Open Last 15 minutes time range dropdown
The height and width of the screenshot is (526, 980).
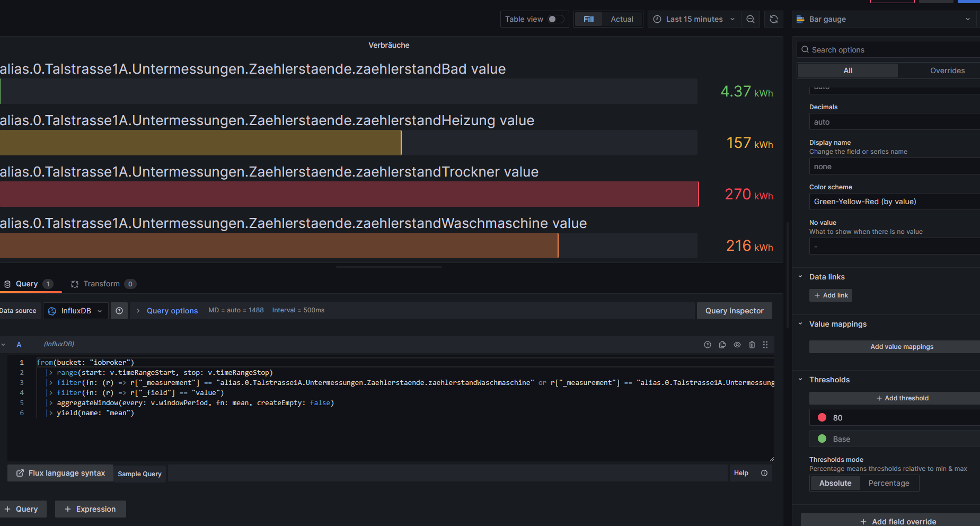tap(694, 19)
